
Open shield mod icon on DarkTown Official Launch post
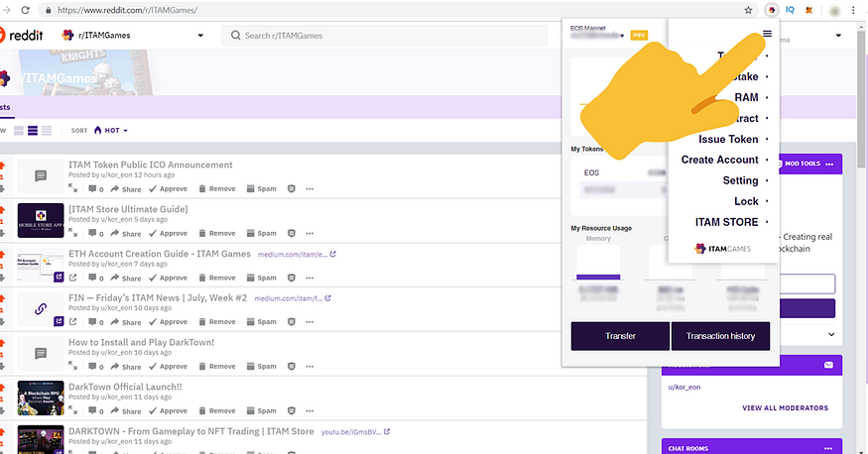(x=292, y=410)
